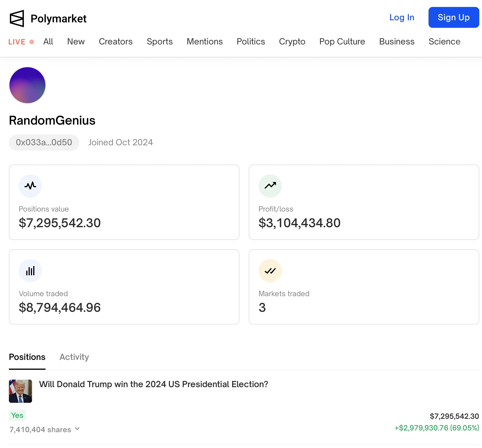Click the $3,104,434.80 profit/loss amount
Viewport: 482px width, 448px height.
coord(300,223)
